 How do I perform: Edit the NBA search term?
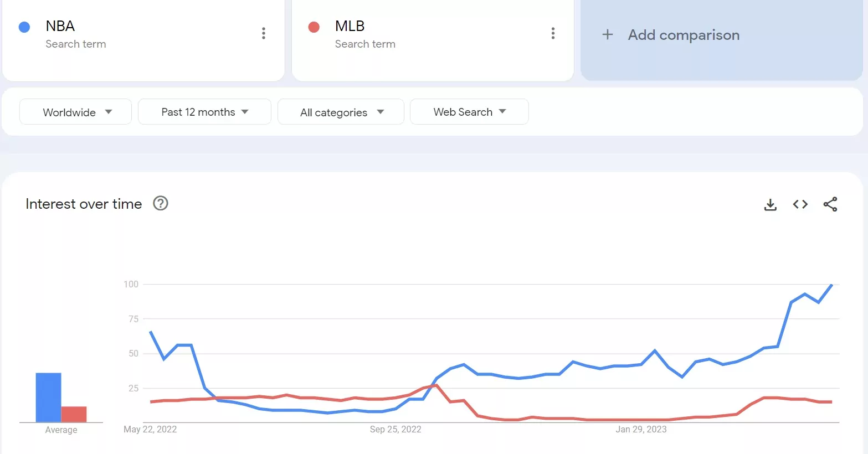click(60, 26)
